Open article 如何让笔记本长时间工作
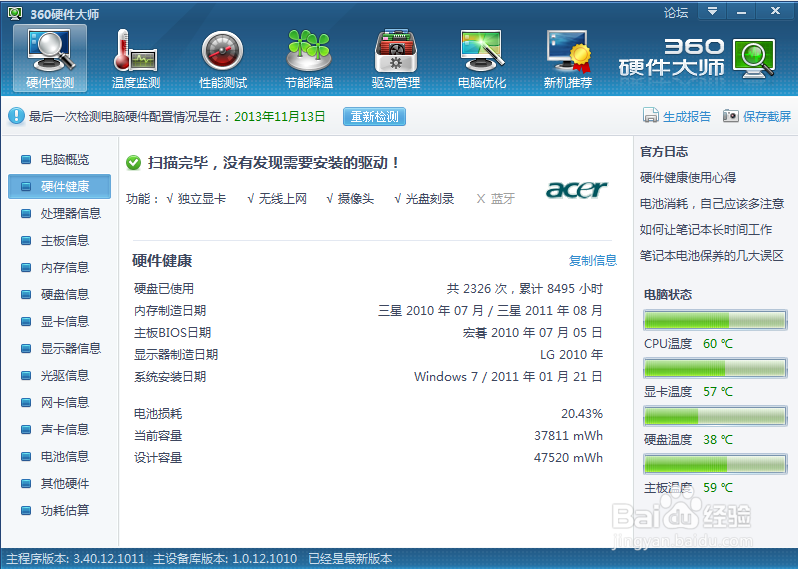 [x=706, y=230]
